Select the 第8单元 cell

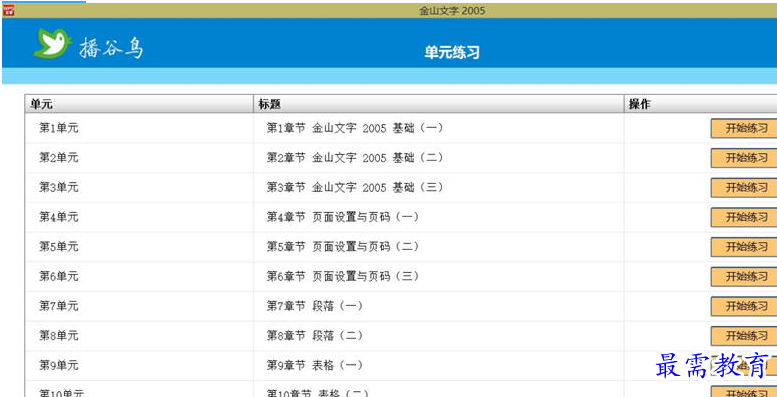[139, 336]
